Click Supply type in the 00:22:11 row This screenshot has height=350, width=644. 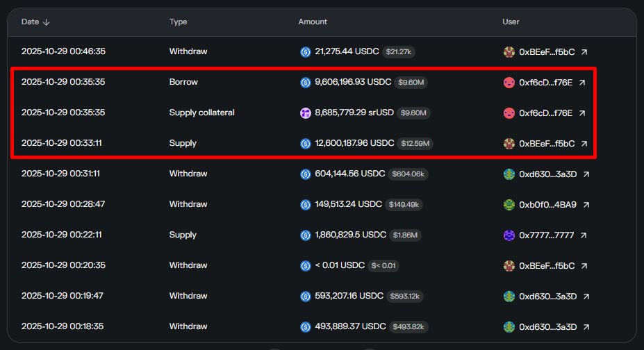pos(183,235)
